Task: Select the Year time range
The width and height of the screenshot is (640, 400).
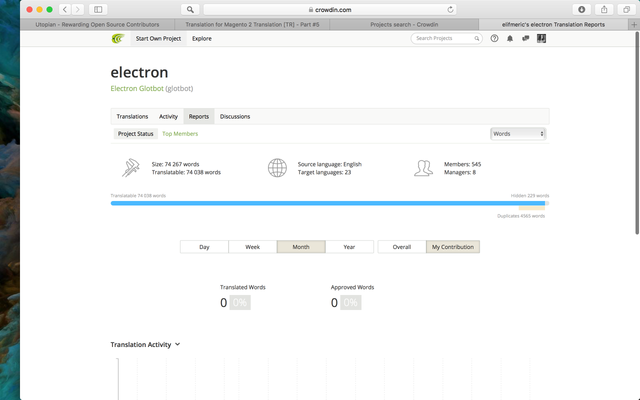Action: click(x=349, y=246)
